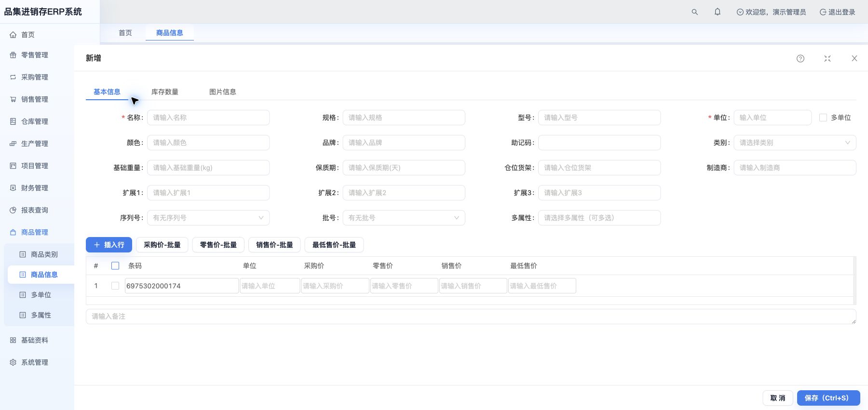Focus the 型号 input field
868x410 pixels.
(599, 118)
